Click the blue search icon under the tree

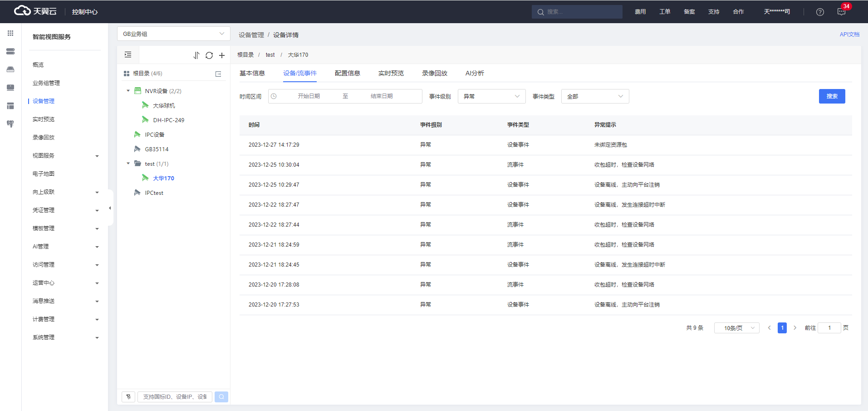(x=221, y=397)
